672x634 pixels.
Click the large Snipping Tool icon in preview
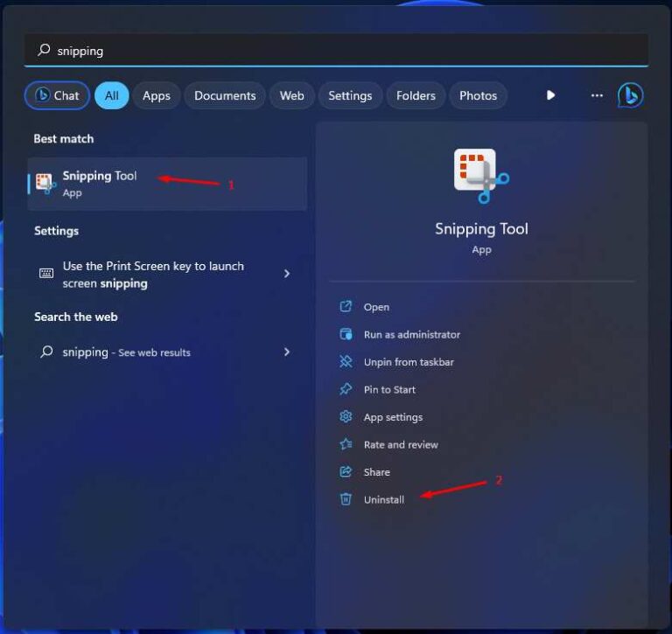[481, 176]
